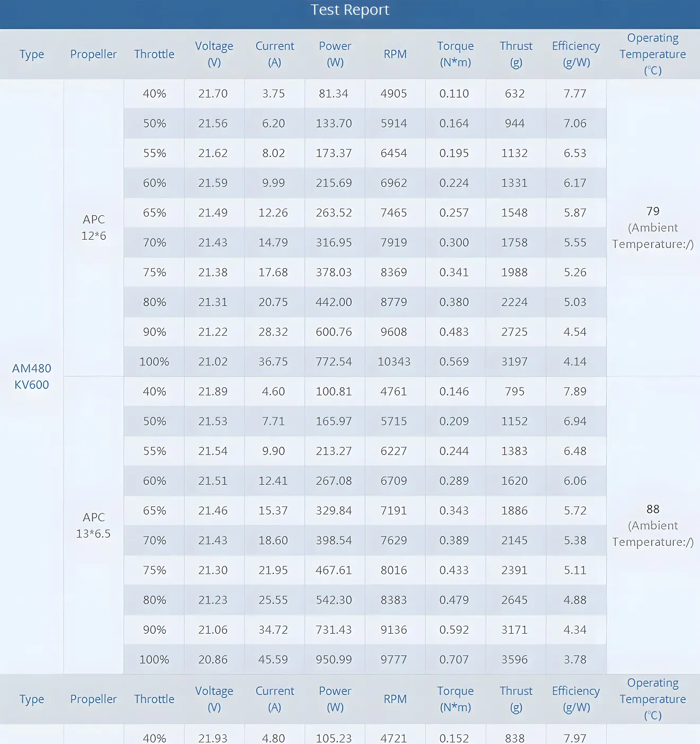Screen dimensions: 700x744
Task: Click the Test Report title banner
Action: click(349, 11)
